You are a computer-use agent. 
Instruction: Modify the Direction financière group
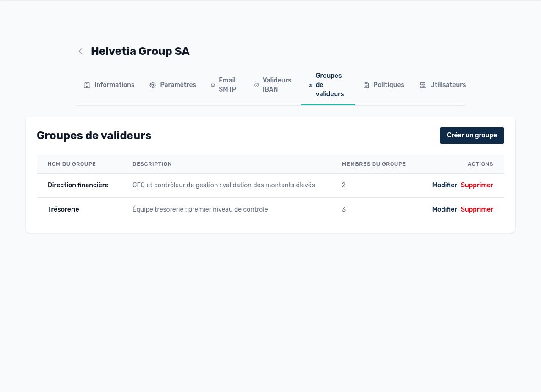444,185
